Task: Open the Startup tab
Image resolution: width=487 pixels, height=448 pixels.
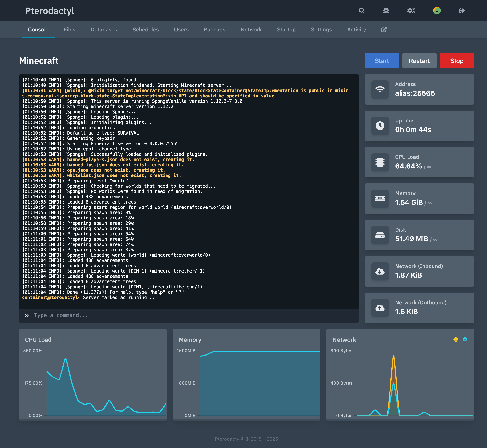Action: coord(286,30)
